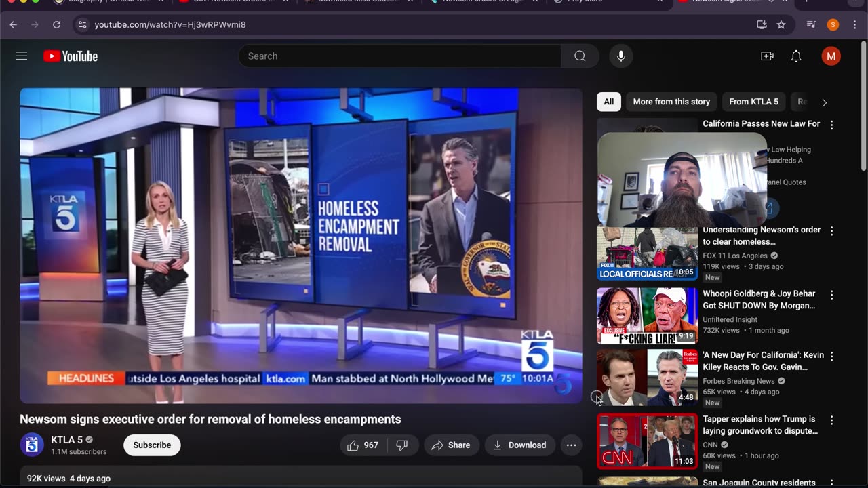The image size is (868, 488).
Task: Open the KTLA 5 channel name link
Action: pos(66,440)
